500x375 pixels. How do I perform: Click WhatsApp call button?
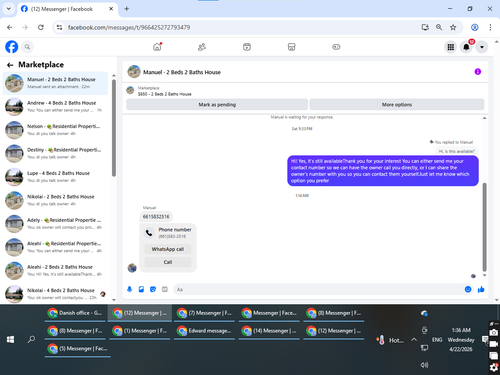click(168, 249)
